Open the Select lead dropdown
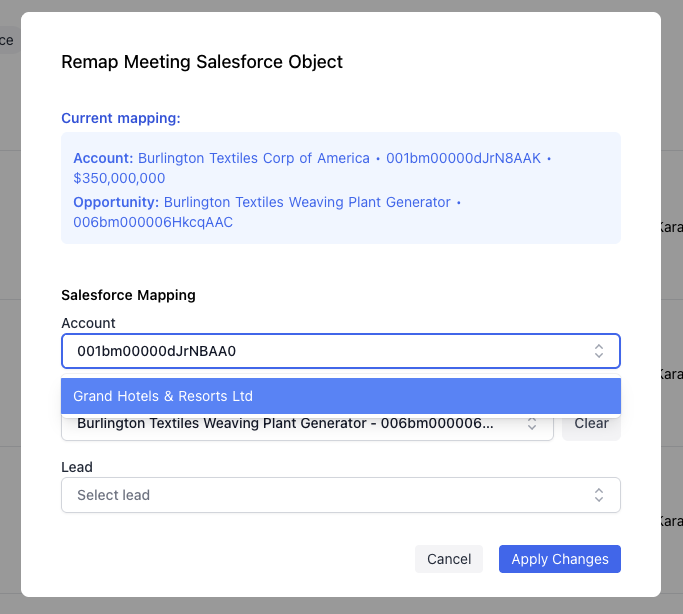The height and width of the screenshot is (614, 683). tap(320, 495)
